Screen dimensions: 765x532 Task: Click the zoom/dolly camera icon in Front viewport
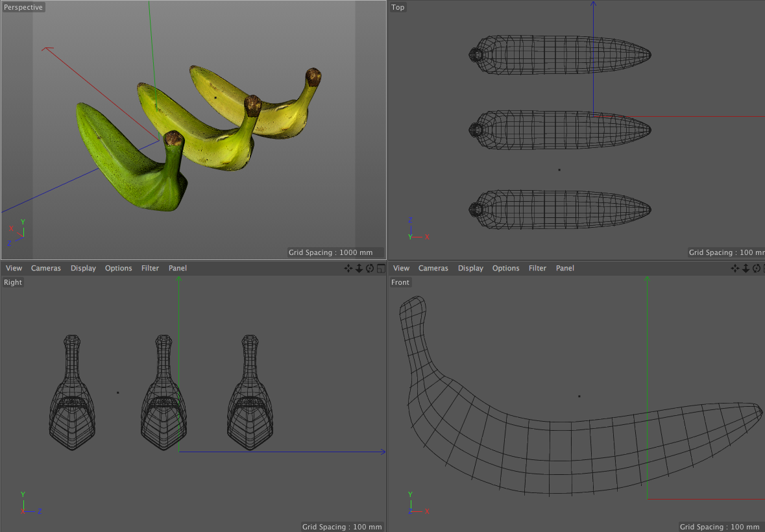746,269
